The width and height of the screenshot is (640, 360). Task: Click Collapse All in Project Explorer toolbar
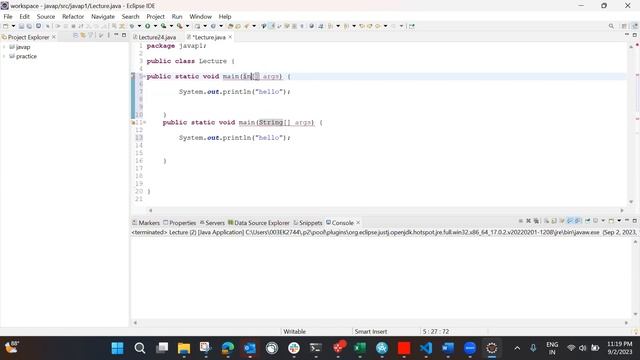(76, 36)
